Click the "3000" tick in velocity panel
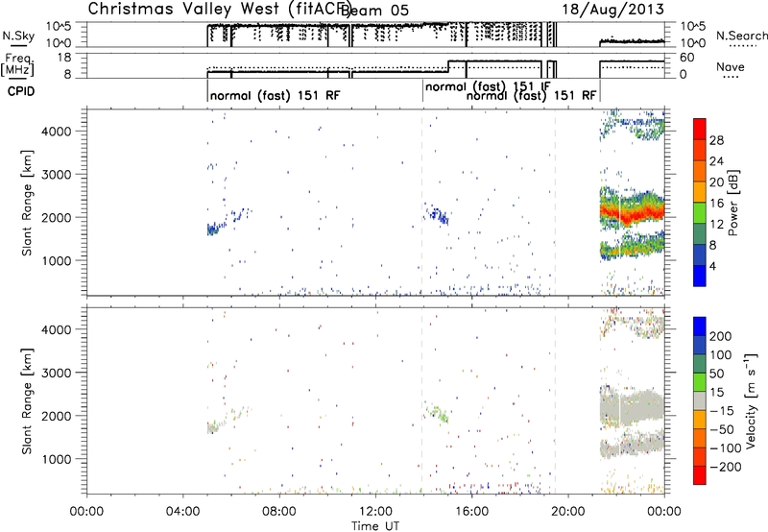Screen dimensions: 768x532 [57, 373]
